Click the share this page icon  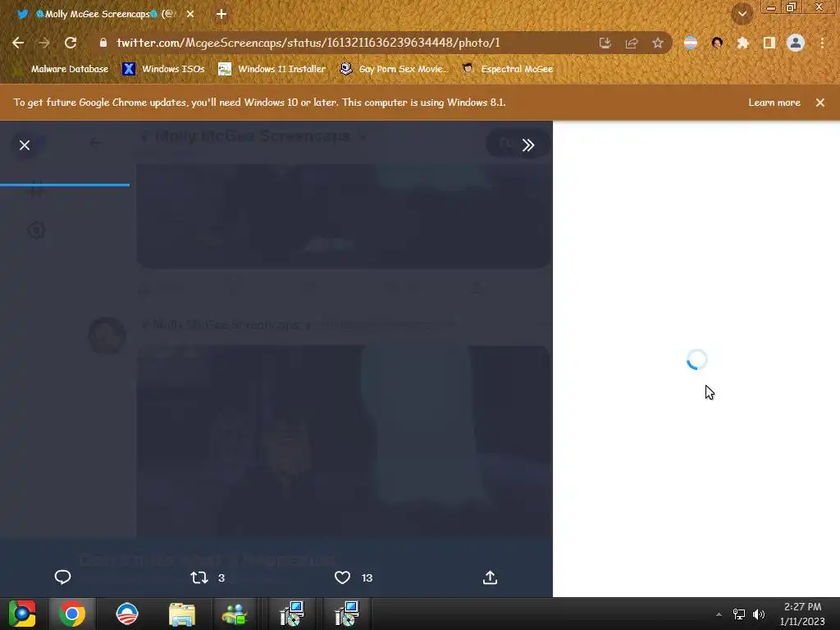pos(632,43)
